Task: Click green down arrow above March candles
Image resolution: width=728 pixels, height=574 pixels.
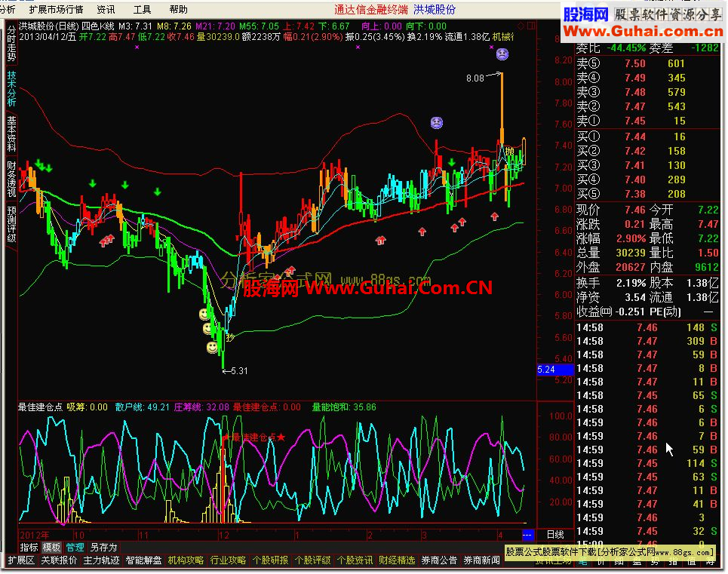Action: click(452, 162)
